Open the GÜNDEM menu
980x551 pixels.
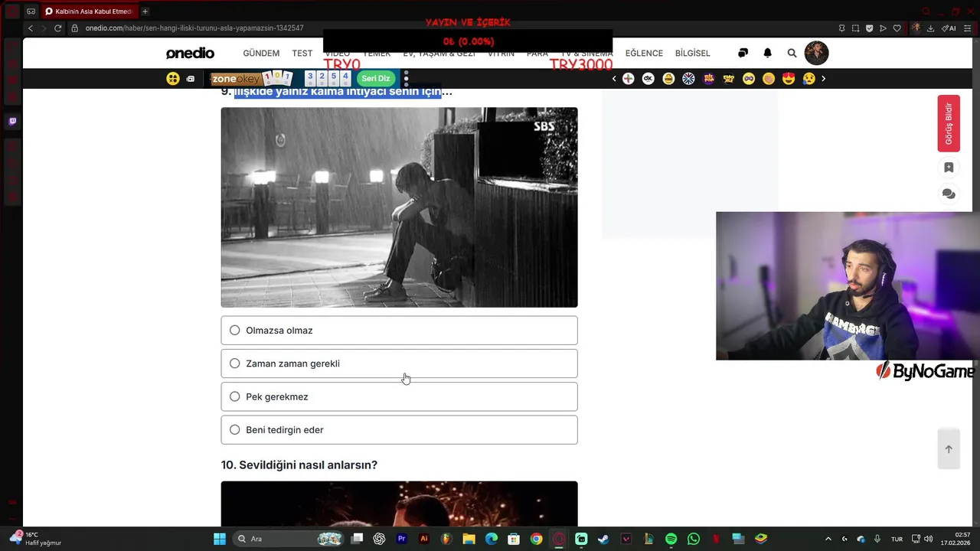(261, 53)
